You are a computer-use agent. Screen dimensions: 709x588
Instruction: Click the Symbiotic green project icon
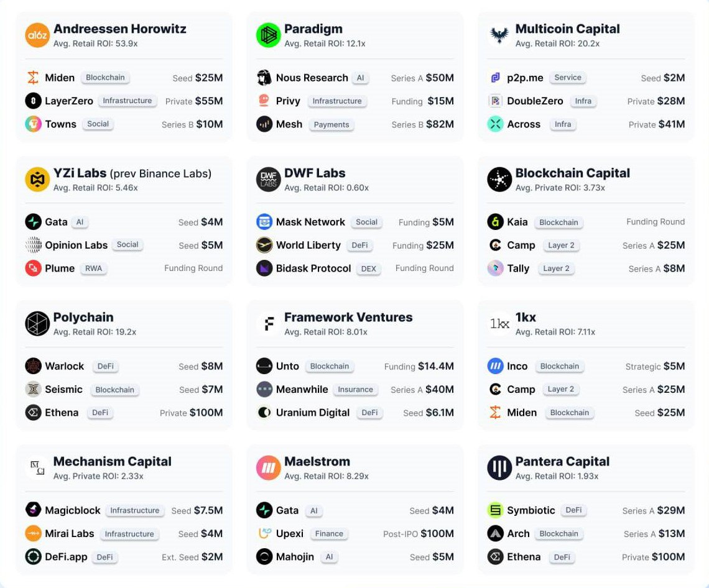coord(495,510)
